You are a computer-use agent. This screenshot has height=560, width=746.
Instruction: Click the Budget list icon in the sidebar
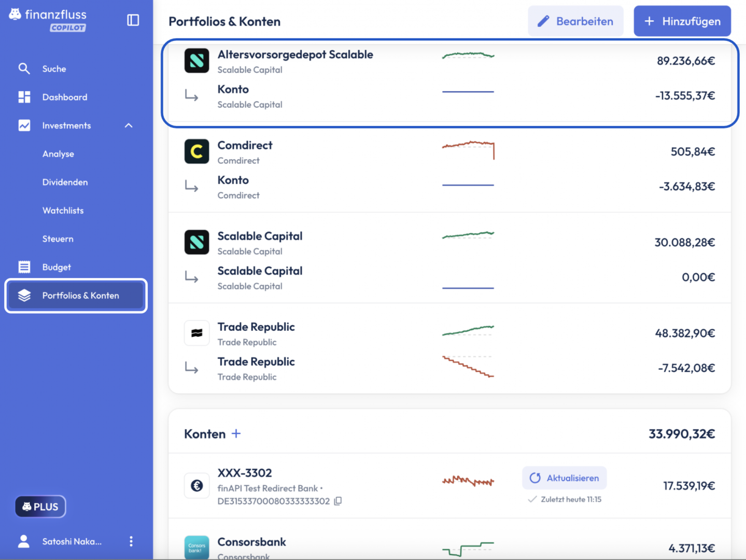24,267
